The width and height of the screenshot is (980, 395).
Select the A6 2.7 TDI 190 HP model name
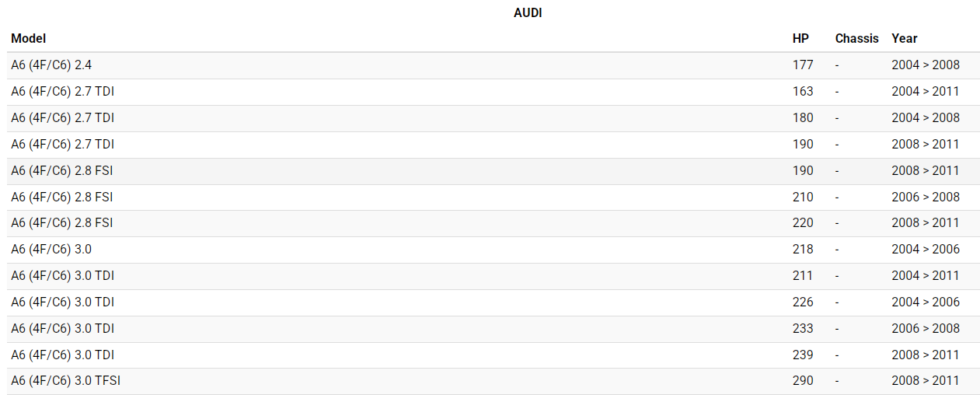[63, 145]
